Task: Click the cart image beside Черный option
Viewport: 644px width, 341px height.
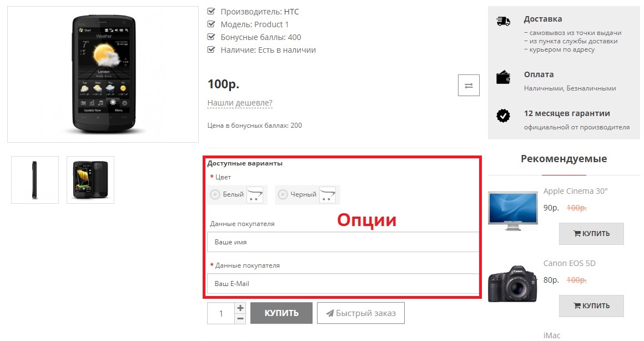Action: [x=328, y=194]
